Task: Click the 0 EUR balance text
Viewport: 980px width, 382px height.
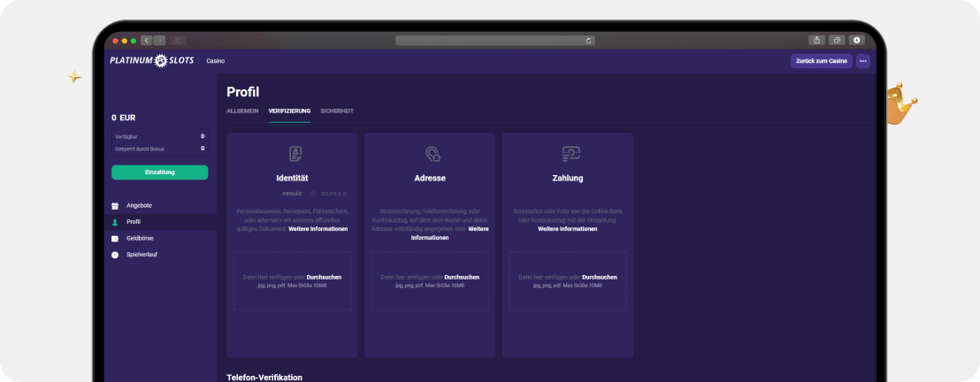Action: [124, 118]
